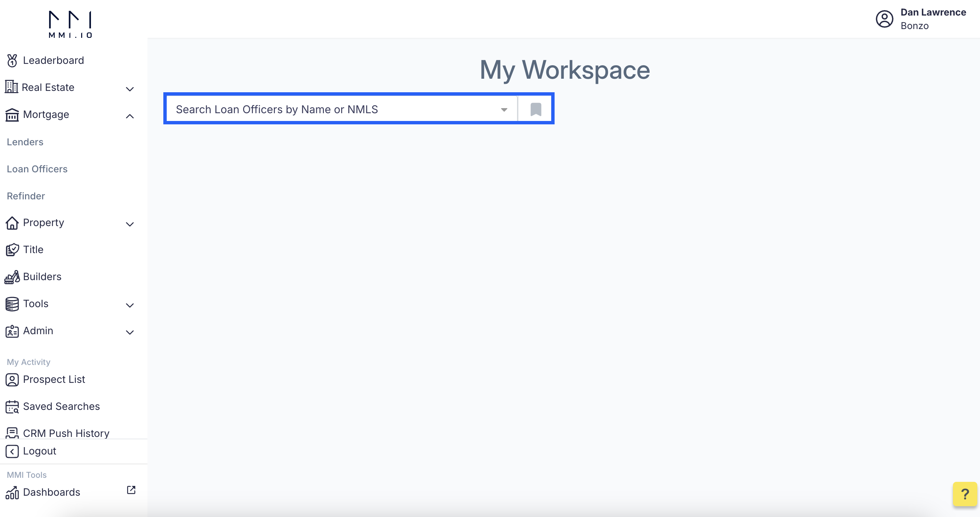
Task: Click the Mortgage label
Action: point(46,115)
